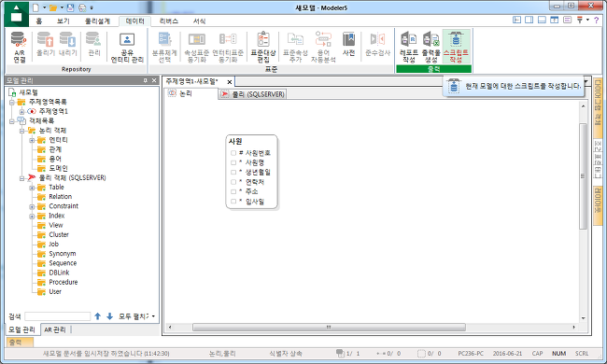
Task: Close the 주제영역1-새모델 document tab
Action: click(x=229, y=81)
